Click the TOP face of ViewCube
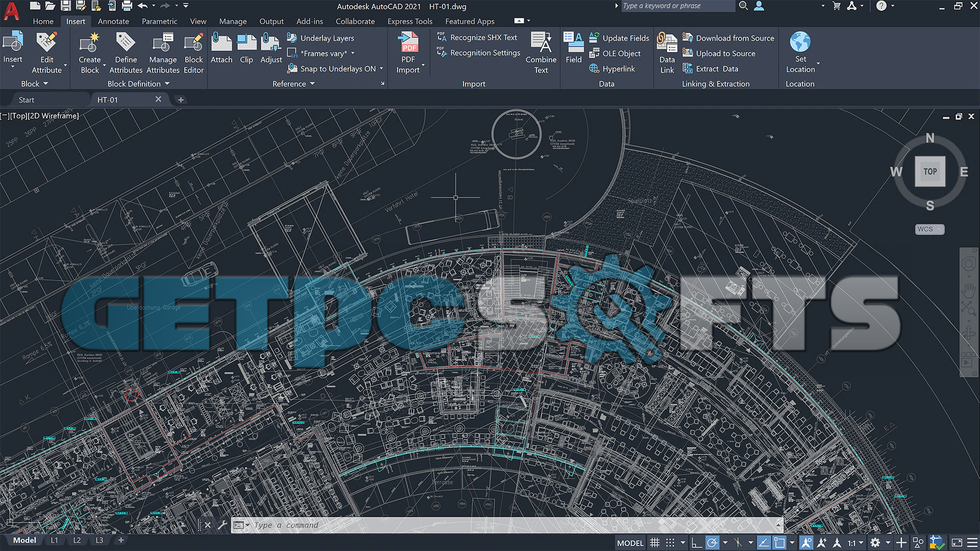Image resolution: width=980 pixels, height=551 pixels. [x=930, y=172]
